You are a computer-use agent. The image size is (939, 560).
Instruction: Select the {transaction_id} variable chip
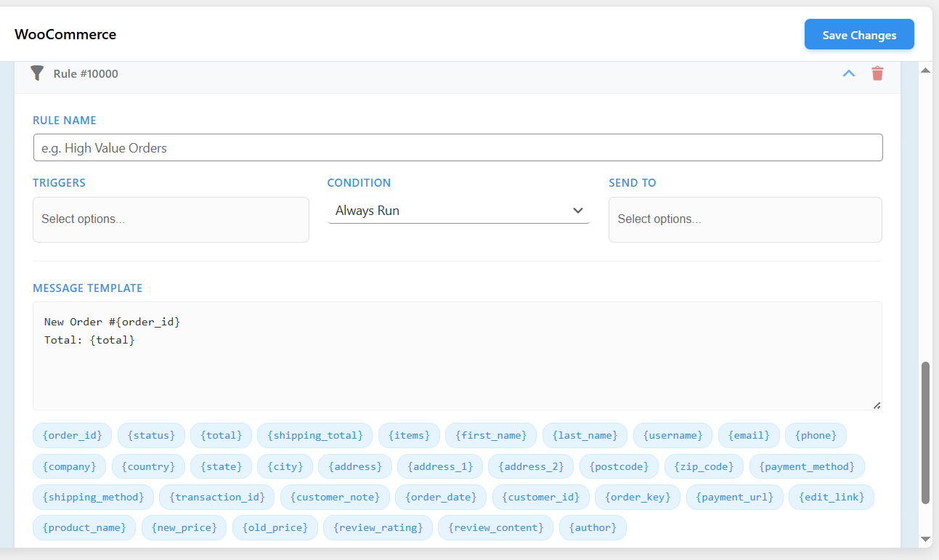(x=216, y=497)
